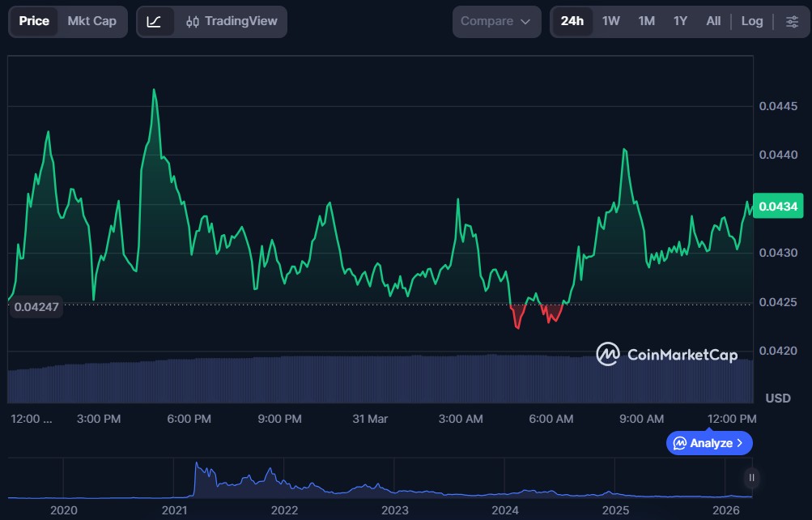Click the green 0.0434 current price label

(777, 207)
